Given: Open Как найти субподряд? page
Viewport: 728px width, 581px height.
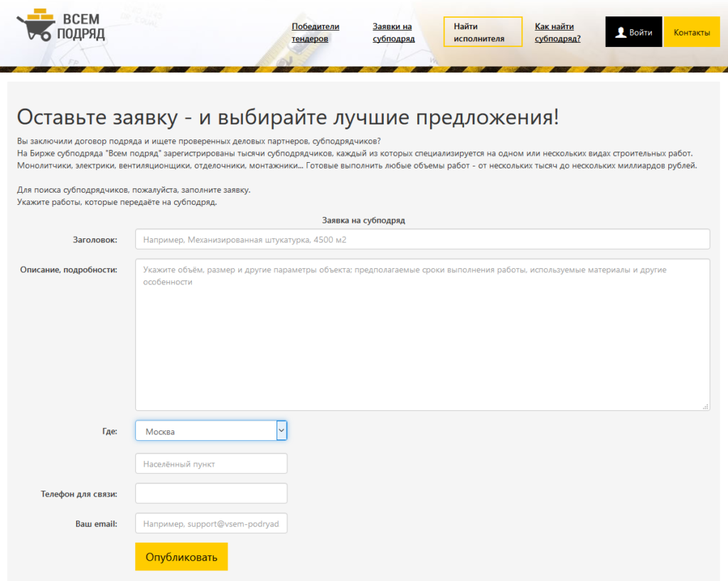Looking at the screenshot, I should click(559, 31).
